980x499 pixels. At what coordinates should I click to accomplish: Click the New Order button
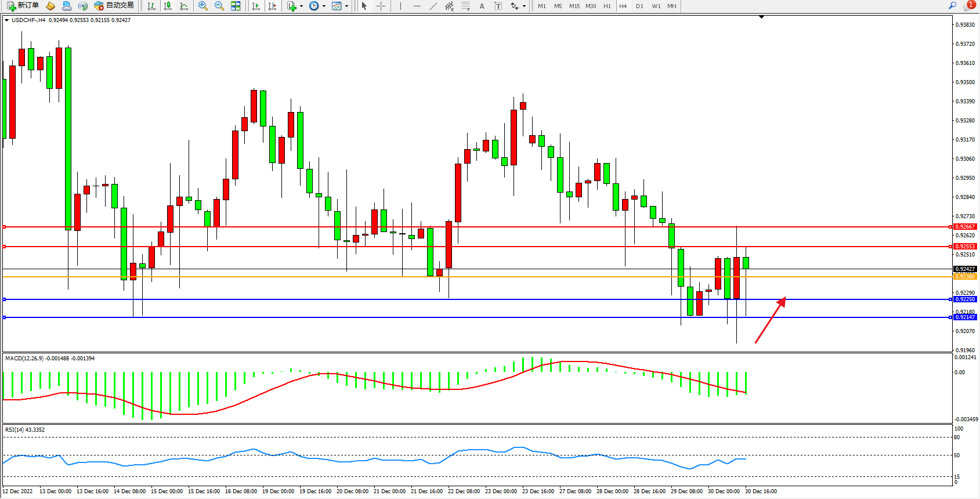[x=23, y=6]
